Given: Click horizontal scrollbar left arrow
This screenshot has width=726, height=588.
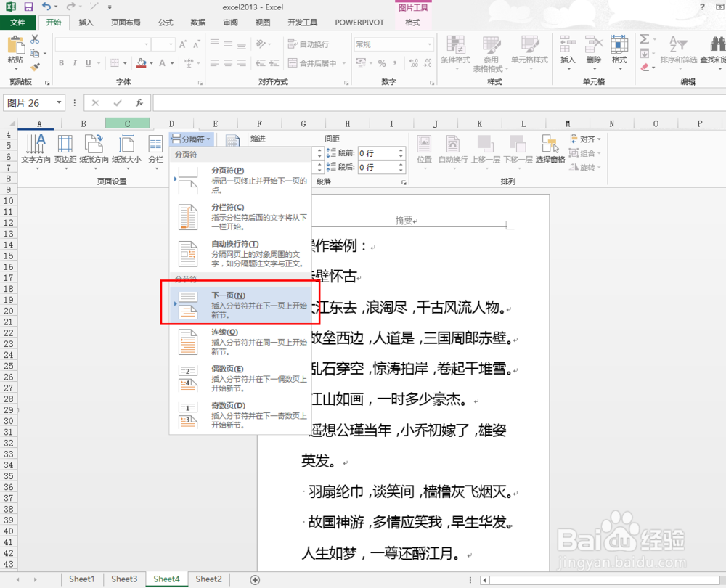Looking at the screenshot, I should tap(485, 580).
